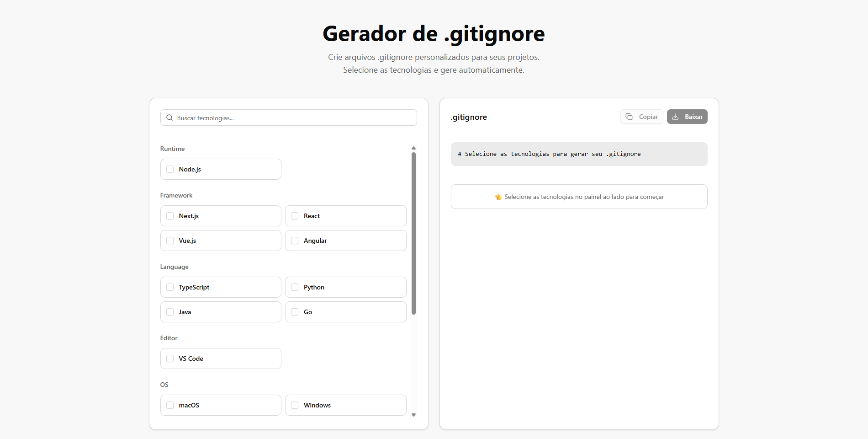This screenshot has height=439, width=868.
Task: Enable the Node.js checkbox
Action: click(170, 169)
